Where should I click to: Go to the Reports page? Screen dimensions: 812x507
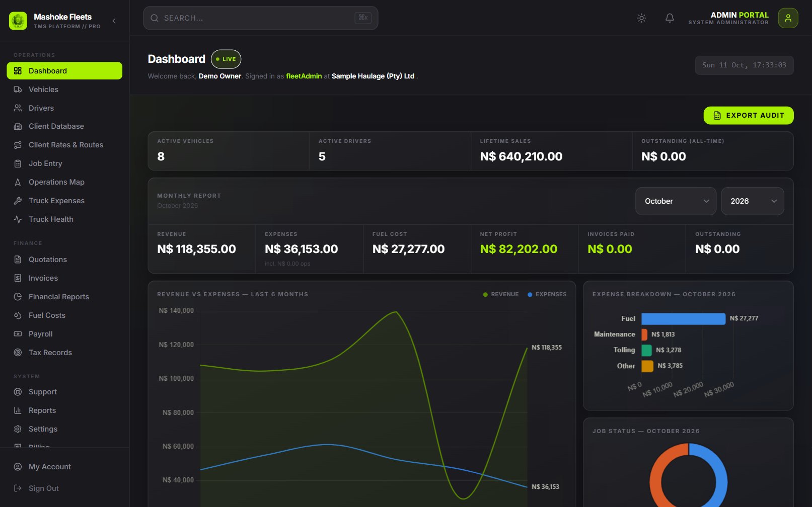(64, 410)
